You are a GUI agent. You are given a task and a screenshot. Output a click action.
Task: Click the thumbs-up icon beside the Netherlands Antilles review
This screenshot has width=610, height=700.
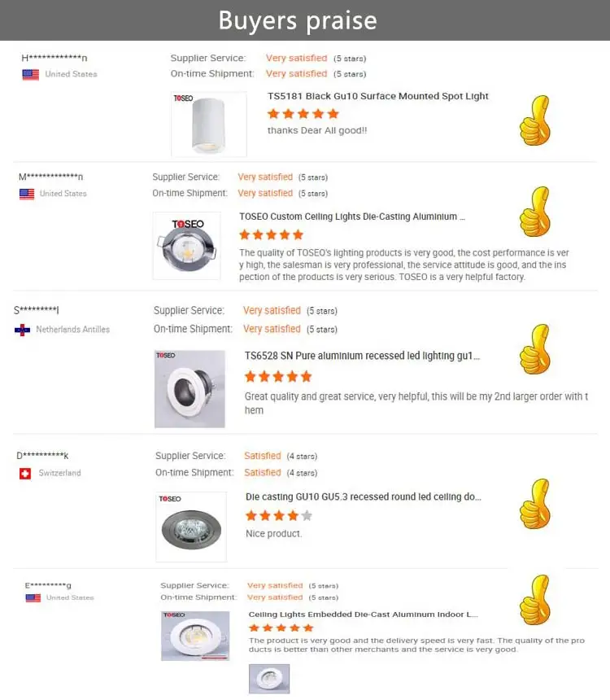[535, 349]
